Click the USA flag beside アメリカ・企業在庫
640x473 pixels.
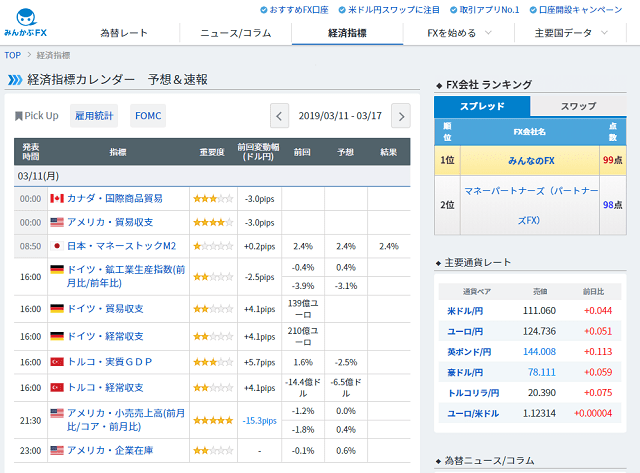[x=57, y=451]
